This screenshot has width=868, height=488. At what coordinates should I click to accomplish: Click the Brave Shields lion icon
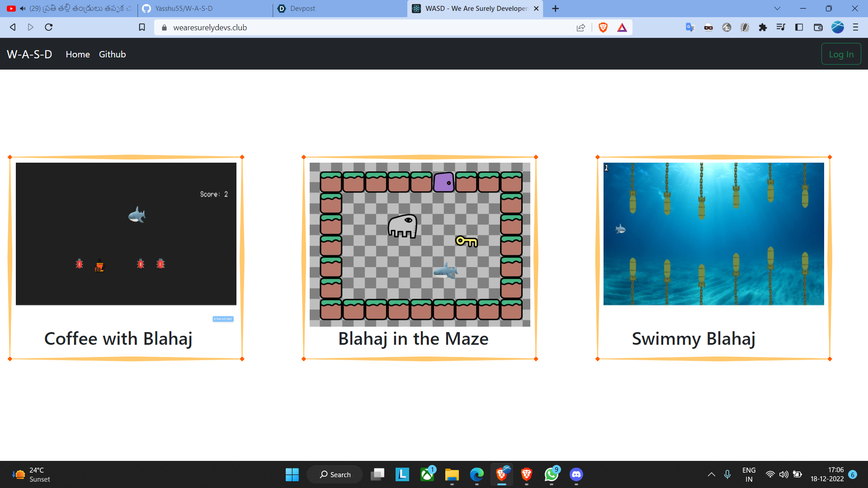click(x=603, y=28)
